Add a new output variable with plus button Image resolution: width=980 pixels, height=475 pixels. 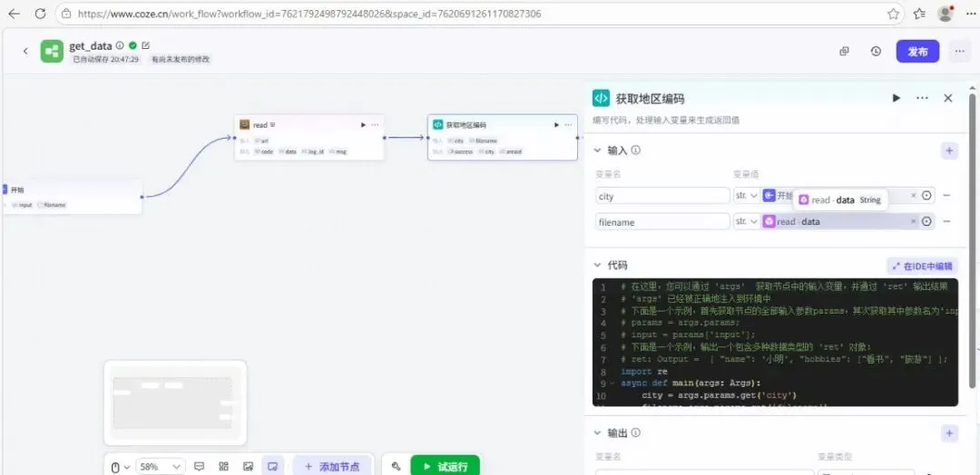pos(949,433)
